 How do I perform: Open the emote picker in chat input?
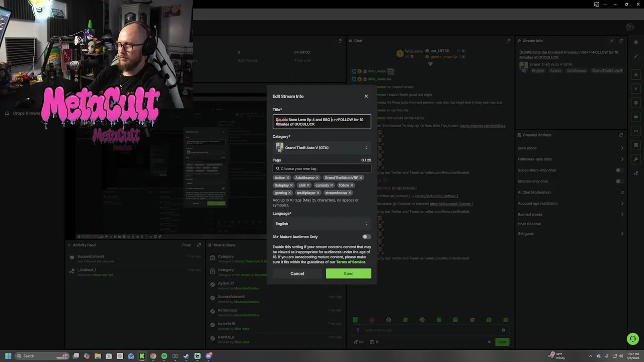click(503, 330)
